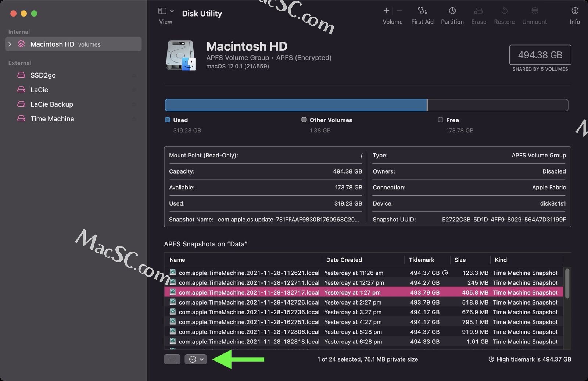Select the LaCie external disk
Image resolution: width=588 pixels, height=381 pixels.
[73, 90]
